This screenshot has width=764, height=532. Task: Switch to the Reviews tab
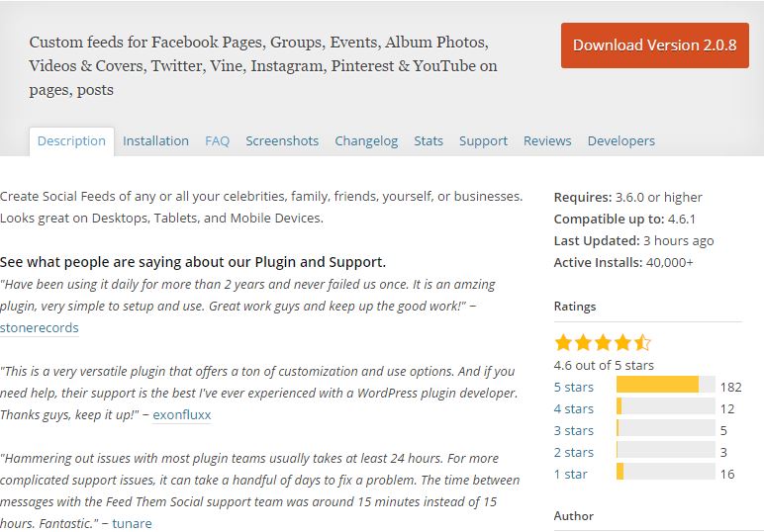pyautogui.click(x=547, y=141)
